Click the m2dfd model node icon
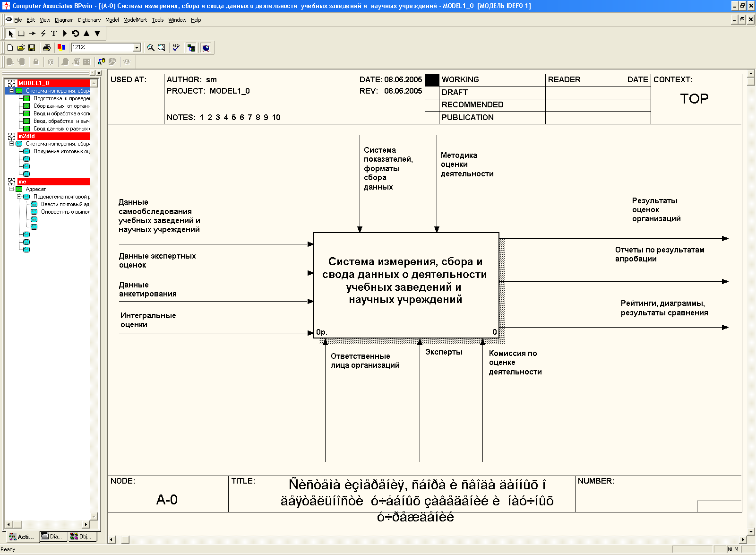The width and height of the screenshot is (756, 555). pyautogui.click(x=12, y=136)
